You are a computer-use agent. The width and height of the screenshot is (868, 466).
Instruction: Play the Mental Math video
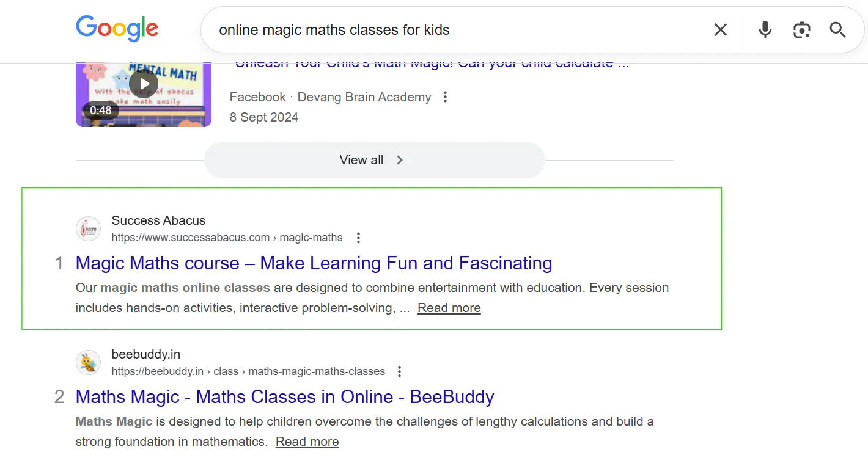[x=144, y=84]
